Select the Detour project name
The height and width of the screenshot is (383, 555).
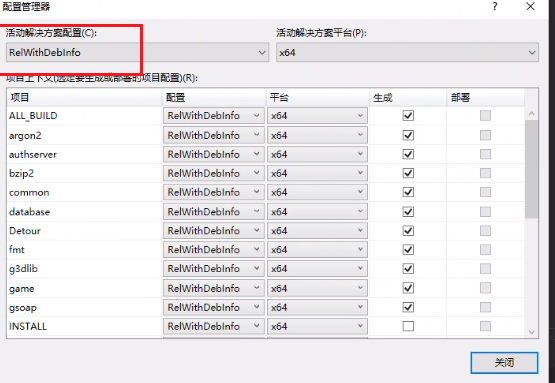(x=25, y=231)
